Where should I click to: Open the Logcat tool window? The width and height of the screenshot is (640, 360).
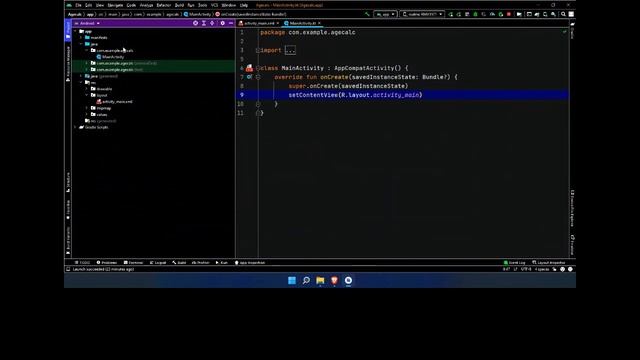[x=158, y=263]
